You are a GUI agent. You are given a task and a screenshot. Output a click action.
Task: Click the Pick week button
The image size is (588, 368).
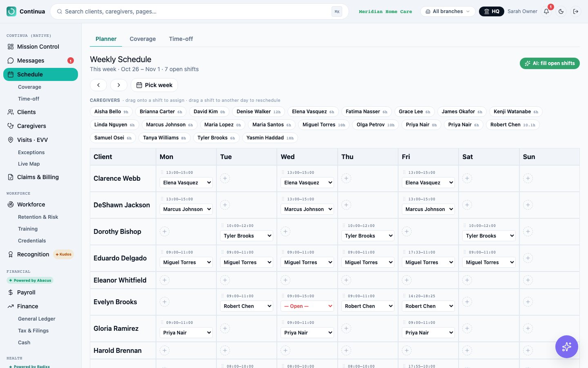point(154,85)
